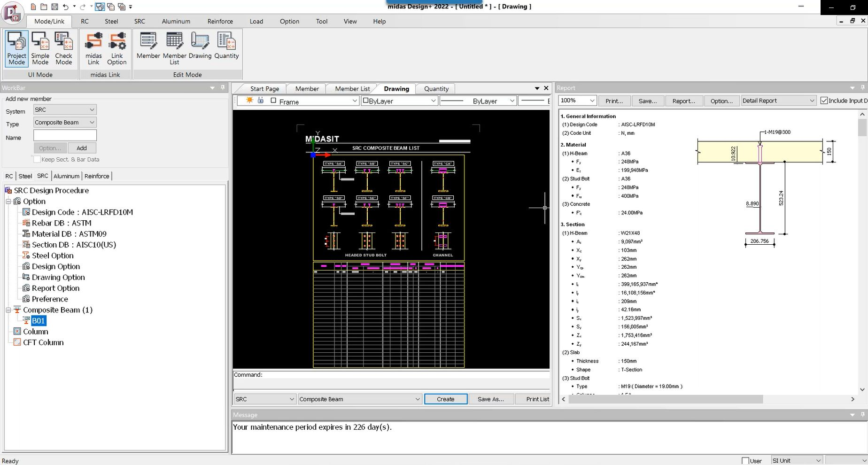Click the member Name input field

65,136
